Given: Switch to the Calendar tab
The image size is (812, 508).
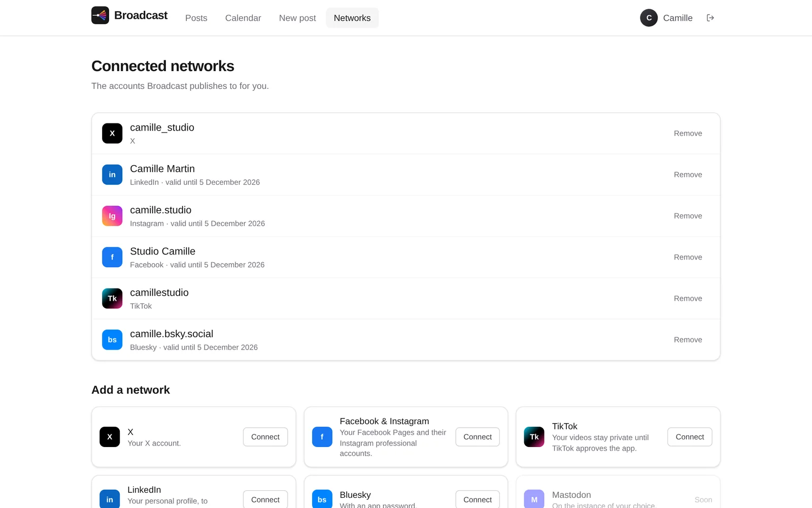Looking at the screenshot, I should point(243,18).
